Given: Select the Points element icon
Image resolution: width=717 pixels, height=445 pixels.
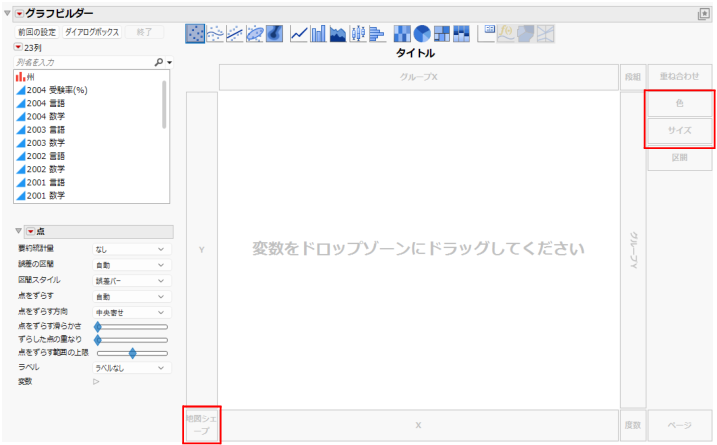Looking at the screenshot, I should [x=195, y=33].
